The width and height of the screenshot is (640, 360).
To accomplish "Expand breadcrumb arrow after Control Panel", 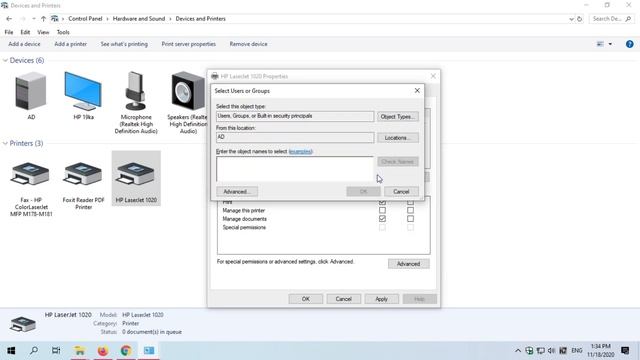I will tap(108, 19).
